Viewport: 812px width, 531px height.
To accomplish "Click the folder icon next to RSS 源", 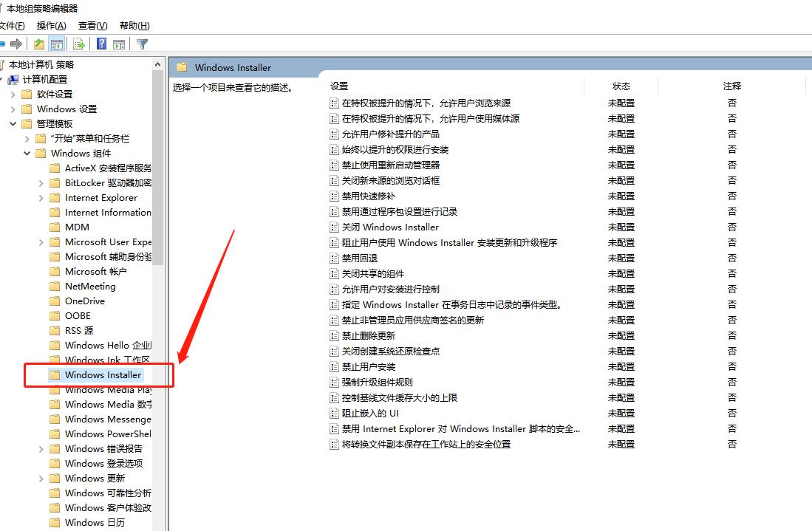I will pyautogui.click(x=55, y=331).
